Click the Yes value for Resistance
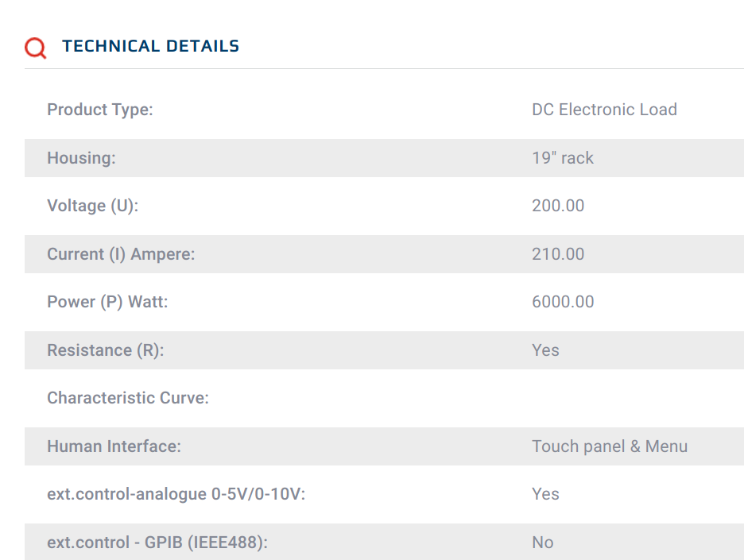Viewport: 744px width, 560px height. [545, 350]
